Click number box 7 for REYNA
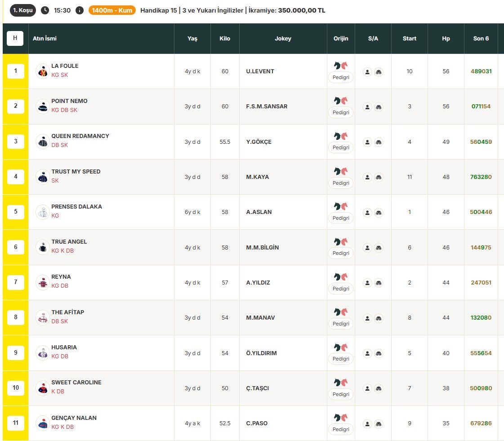Screen dimensions: 504x441 point(15,282)
